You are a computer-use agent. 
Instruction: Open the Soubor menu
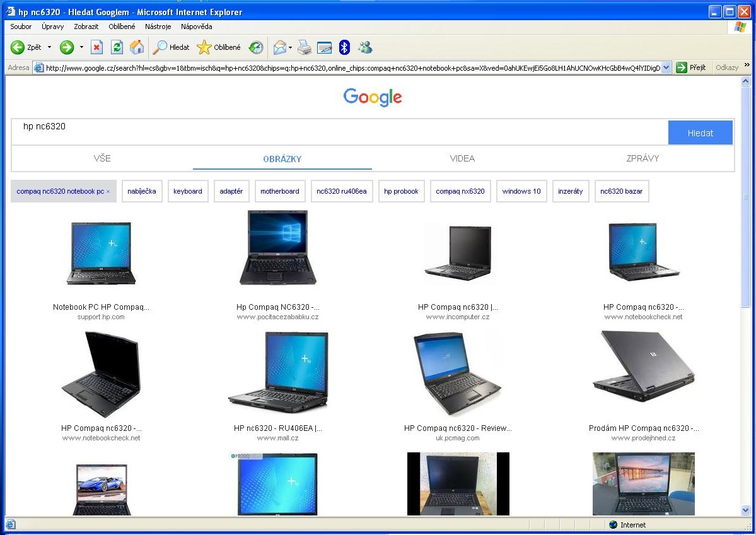21,26
